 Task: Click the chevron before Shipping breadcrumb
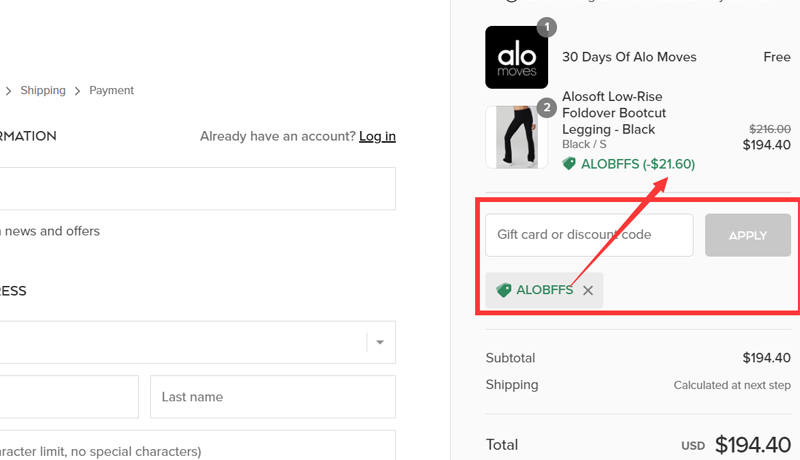coord(9,91)
